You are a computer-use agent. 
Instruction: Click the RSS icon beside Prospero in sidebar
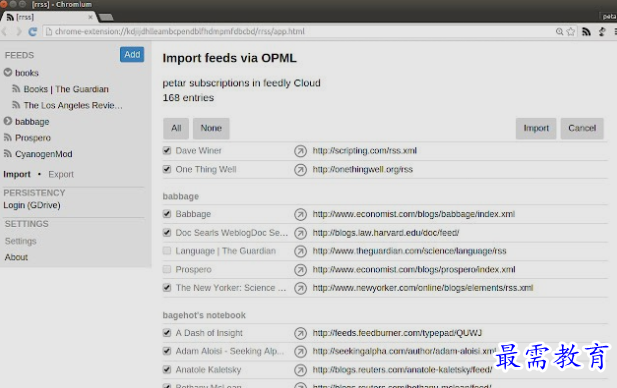(7, 137)
